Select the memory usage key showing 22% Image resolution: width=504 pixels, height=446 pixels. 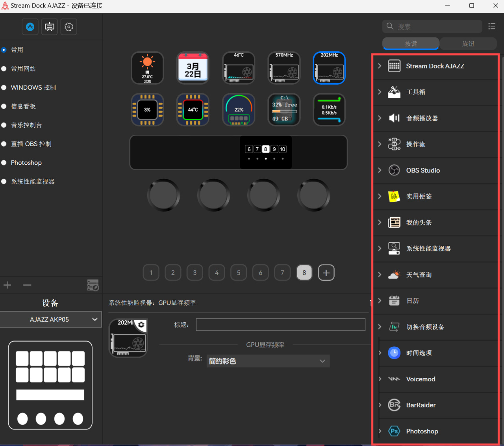click(239, 110)
